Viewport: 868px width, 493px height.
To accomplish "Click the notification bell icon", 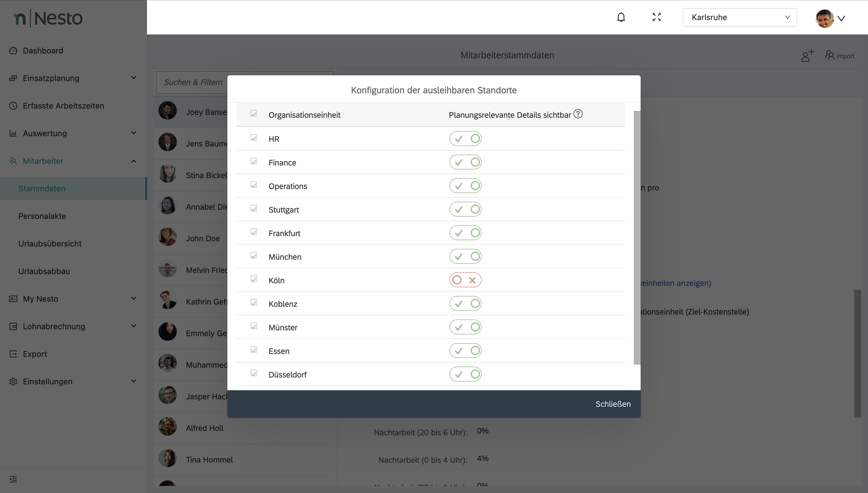I will 621,17.
